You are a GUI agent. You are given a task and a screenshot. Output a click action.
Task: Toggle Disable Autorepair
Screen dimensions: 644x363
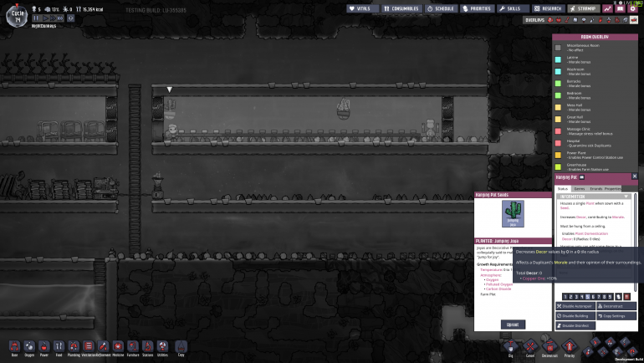click(x=575, y=306)
